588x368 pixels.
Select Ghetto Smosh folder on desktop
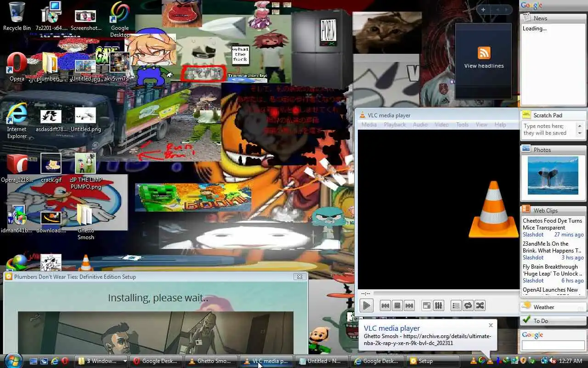click(x=85, y=222)
